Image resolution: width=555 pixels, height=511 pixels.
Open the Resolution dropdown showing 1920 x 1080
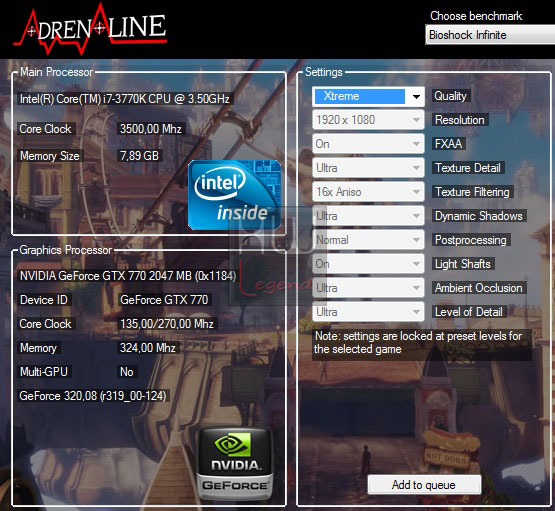coord(368,120)
